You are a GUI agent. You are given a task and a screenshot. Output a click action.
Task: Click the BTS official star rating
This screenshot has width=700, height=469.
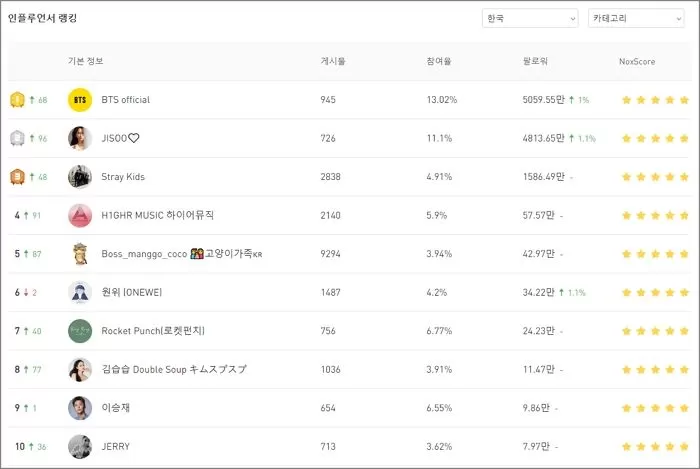(x=655, y=100)
